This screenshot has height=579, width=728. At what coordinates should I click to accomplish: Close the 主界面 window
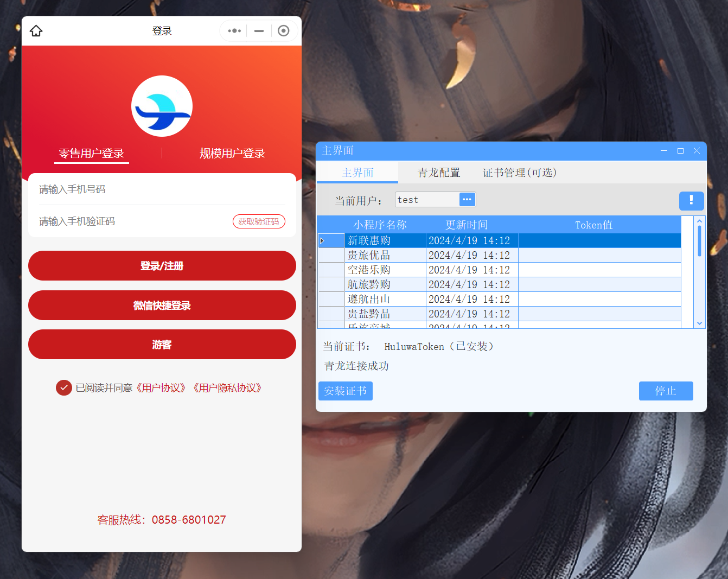coord(697,151)
